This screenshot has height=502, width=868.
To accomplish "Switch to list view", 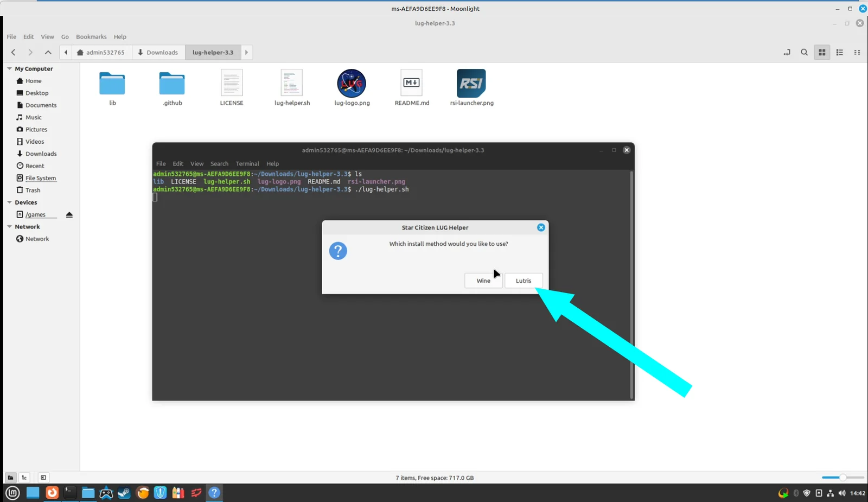I will click(839, 53).
